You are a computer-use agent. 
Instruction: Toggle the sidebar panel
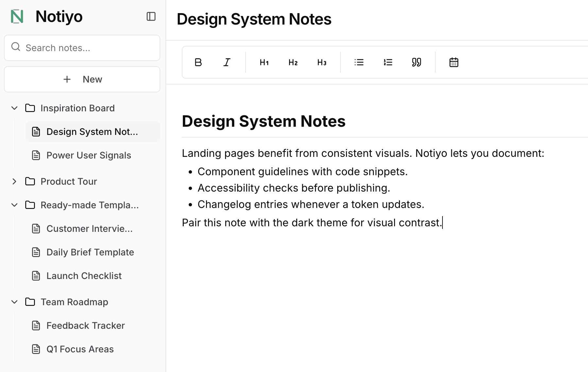click(151, 16)
